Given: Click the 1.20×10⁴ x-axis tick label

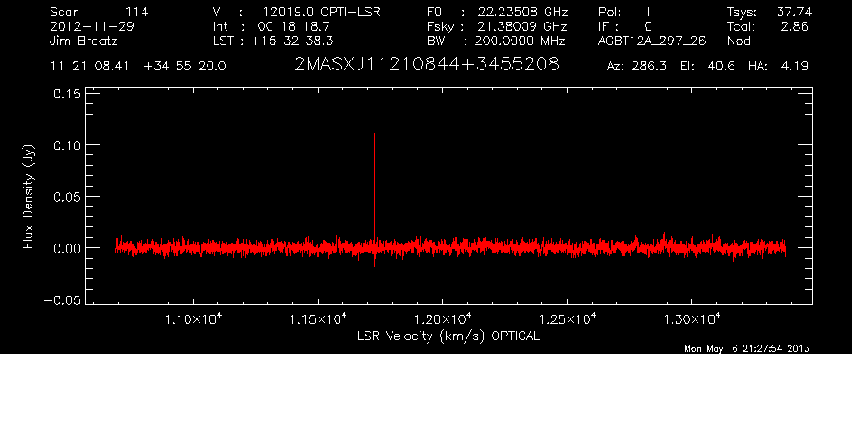Looking at the screenshot, I should click(x=443, y=318).
